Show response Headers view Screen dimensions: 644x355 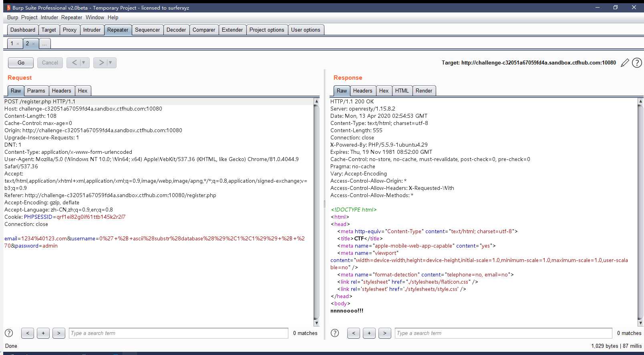point(362,91)
